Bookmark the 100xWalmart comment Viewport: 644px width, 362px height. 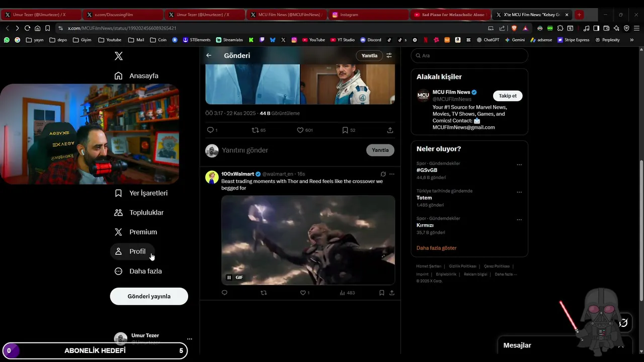click(382, 293)
